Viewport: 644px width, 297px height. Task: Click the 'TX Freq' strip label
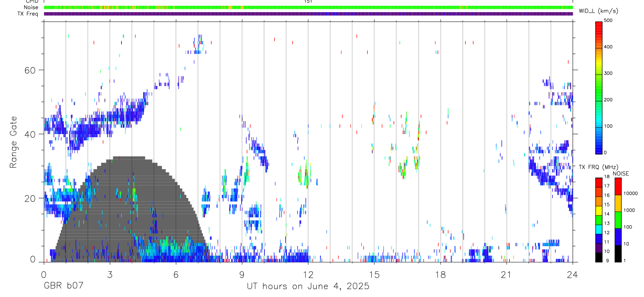(28, 14)
